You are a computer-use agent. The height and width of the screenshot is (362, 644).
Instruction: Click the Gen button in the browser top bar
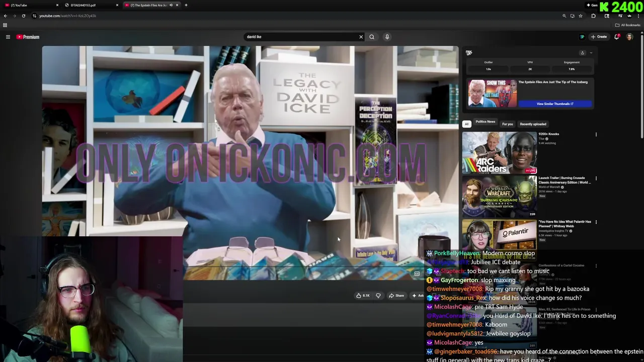click(592, 5)
